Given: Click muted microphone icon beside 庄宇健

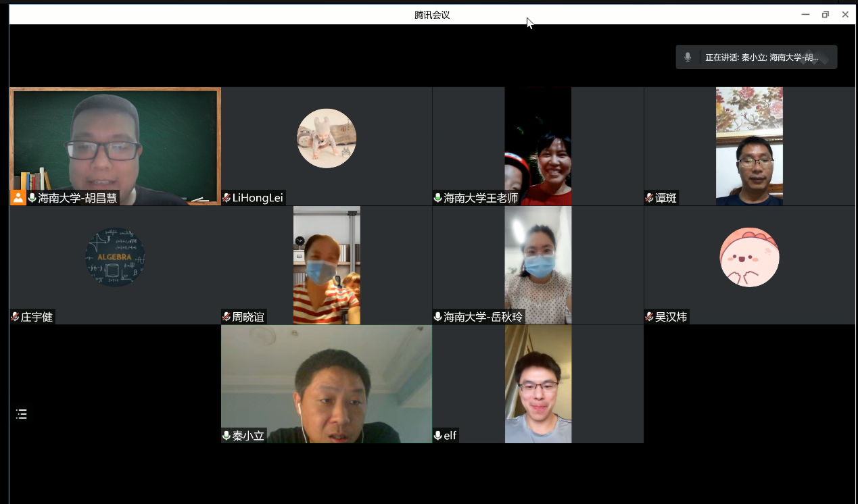Looking at the screenshot, I should click(15, 317).
